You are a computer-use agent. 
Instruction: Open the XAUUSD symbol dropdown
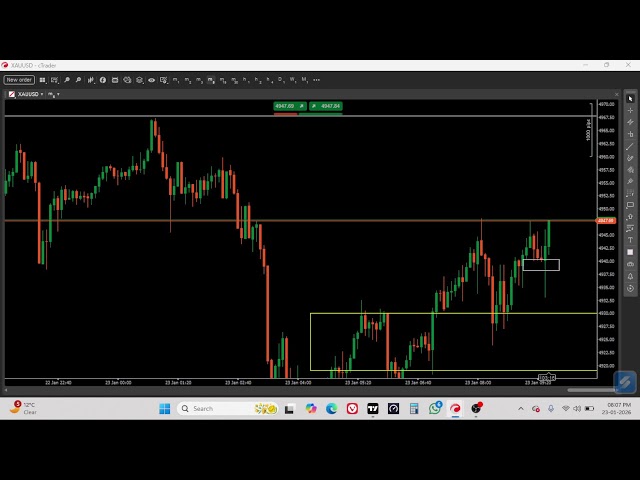(x=30, y=94)
